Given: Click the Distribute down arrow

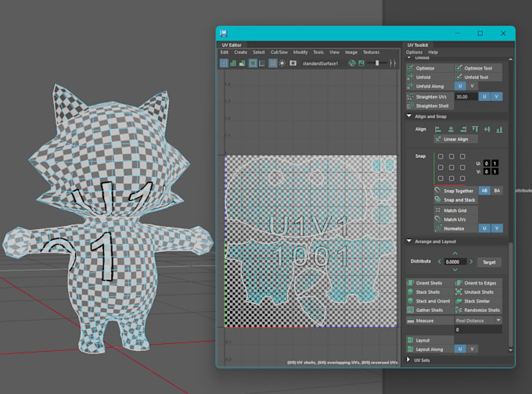Looking at the screenshot, I should click(x=455, y=270).
